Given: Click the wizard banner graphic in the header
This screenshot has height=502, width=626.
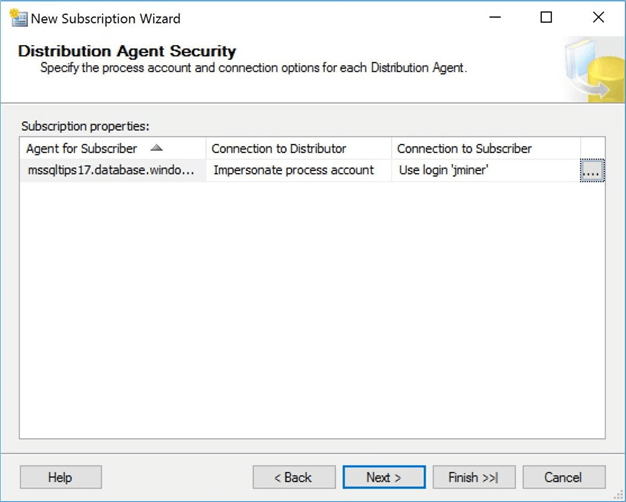Looking at the screenshot, I should pyautogui.click(x=594, y=70).
